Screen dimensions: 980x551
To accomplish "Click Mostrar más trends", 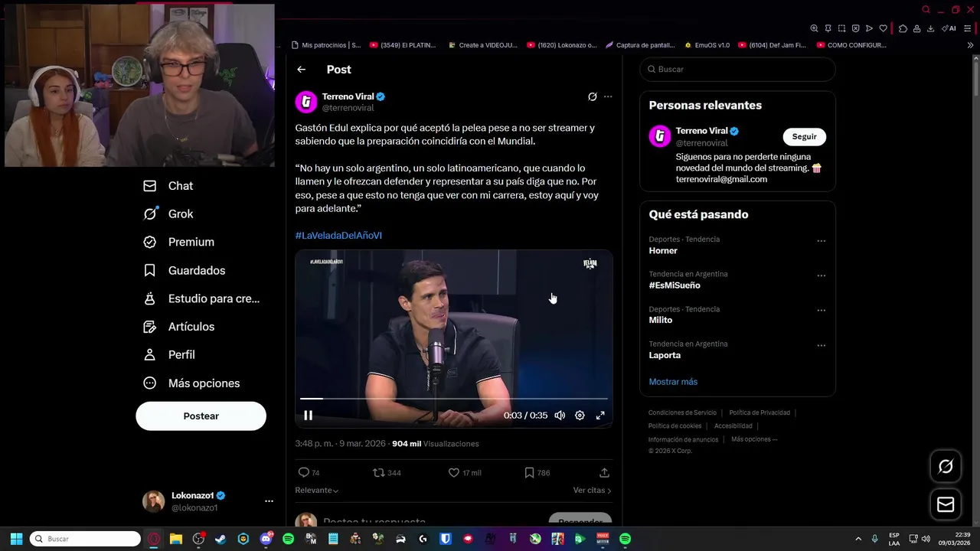I will pos(673,382).
